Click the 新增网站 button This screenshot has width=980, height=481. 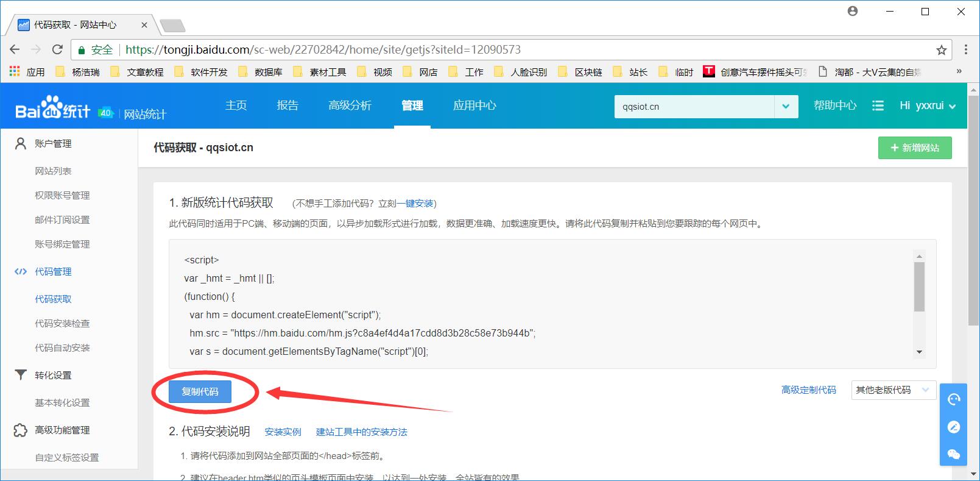(x=915, y=148)
